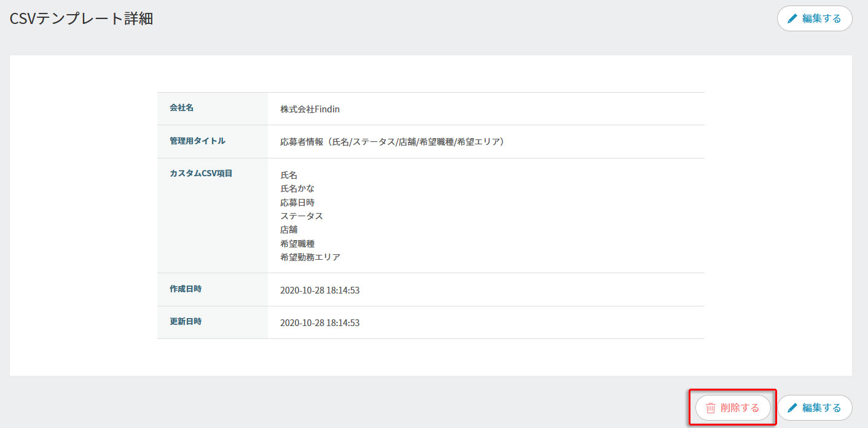Click the 氏名かな item in the CSV list
The width and height of the screenshot is (868, 428).
(x=297, y=189)
